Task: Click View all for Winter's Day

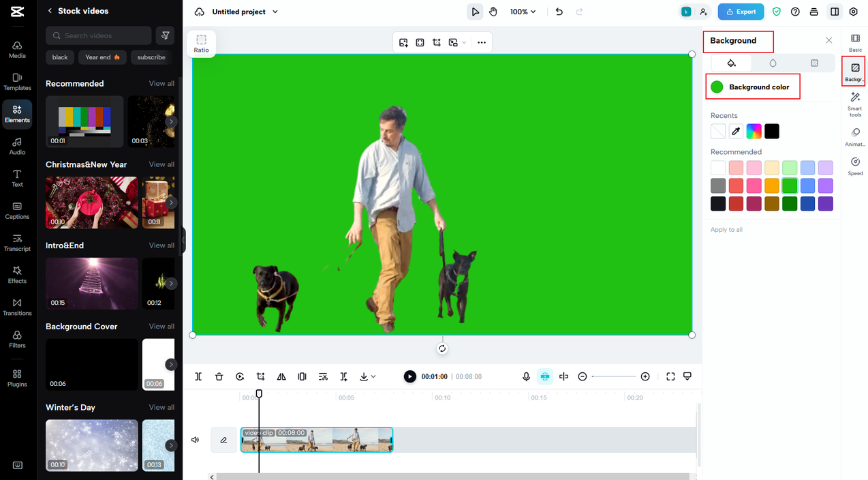Action: coord(161,407)
